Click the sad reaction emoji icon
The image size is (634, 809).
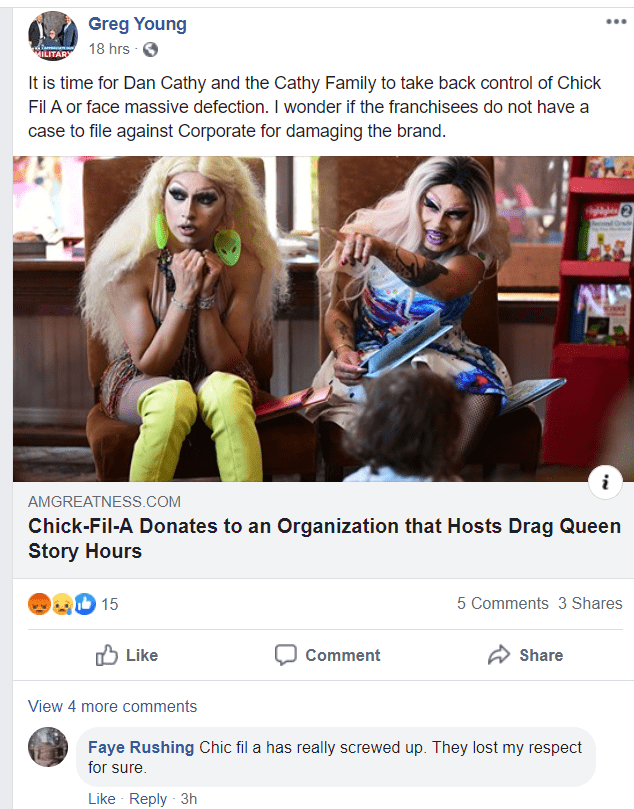(x=62, y=604)
